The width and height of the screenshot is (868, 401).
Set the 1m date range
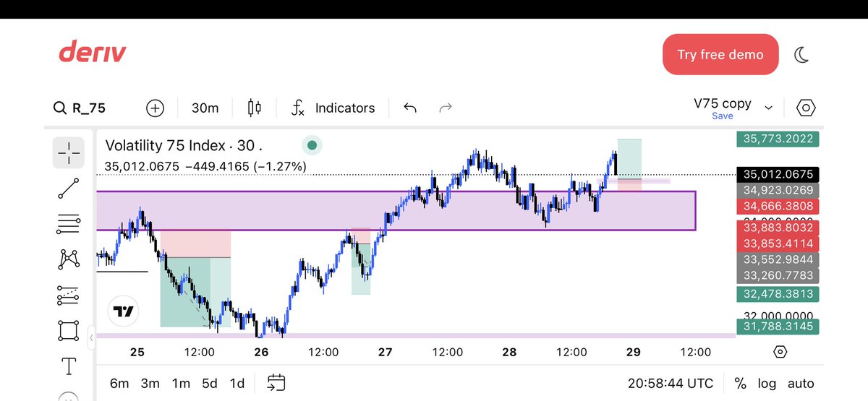coord(180,384)
